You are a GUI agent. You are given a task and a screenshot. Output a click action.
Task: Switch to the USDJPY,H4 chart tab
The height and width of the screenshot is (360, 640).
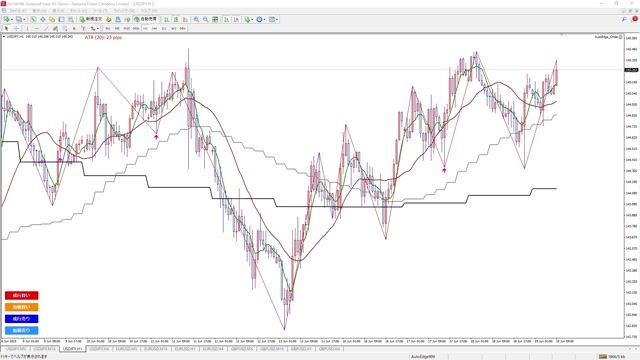pos(100,349)
